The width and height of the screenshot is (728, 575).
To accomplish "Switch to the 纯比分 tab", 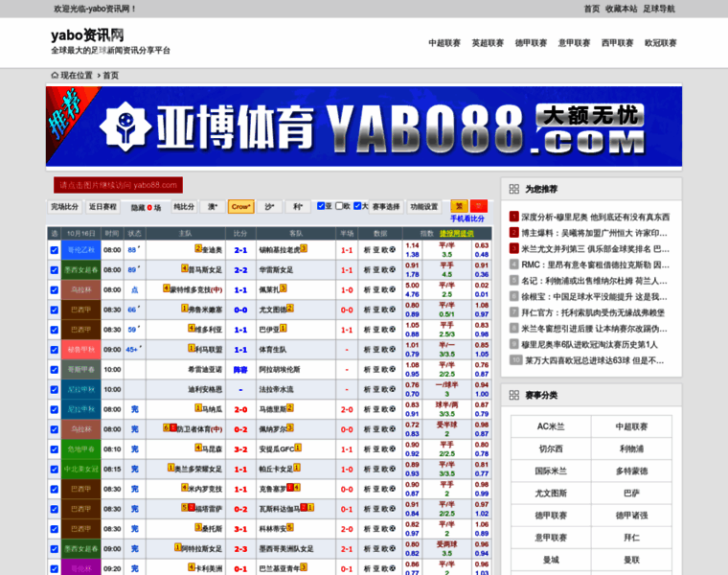I will pos(184,207).
